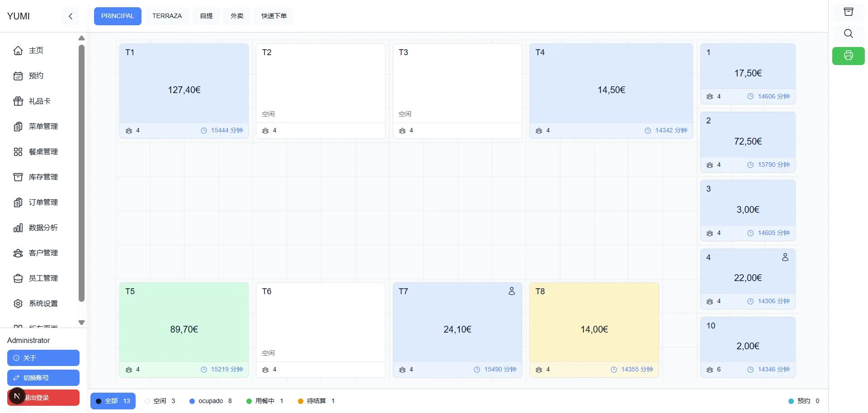
Task: Open the search magnifier icon
Action: (x=849, y=33)
